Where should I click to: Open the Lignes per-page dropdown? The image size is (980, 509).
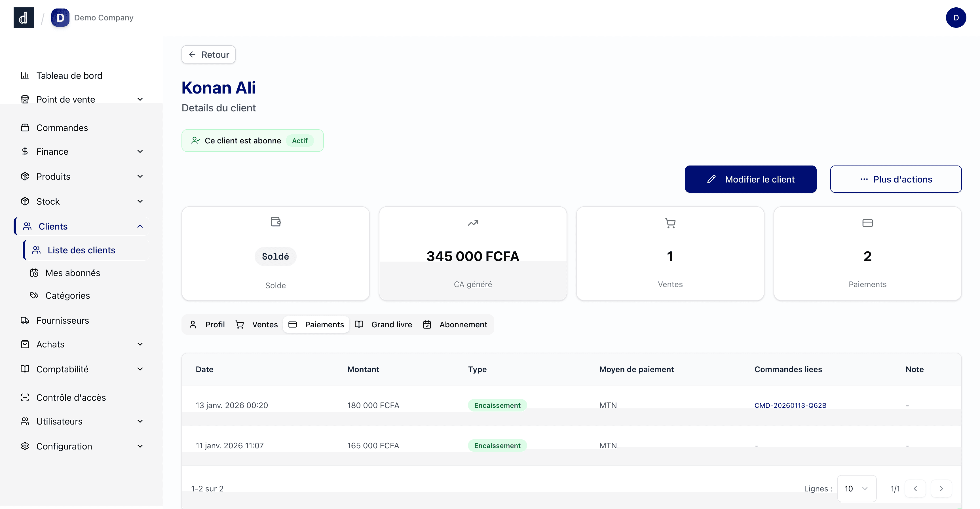pyautogui.click(x=857, y=489)
